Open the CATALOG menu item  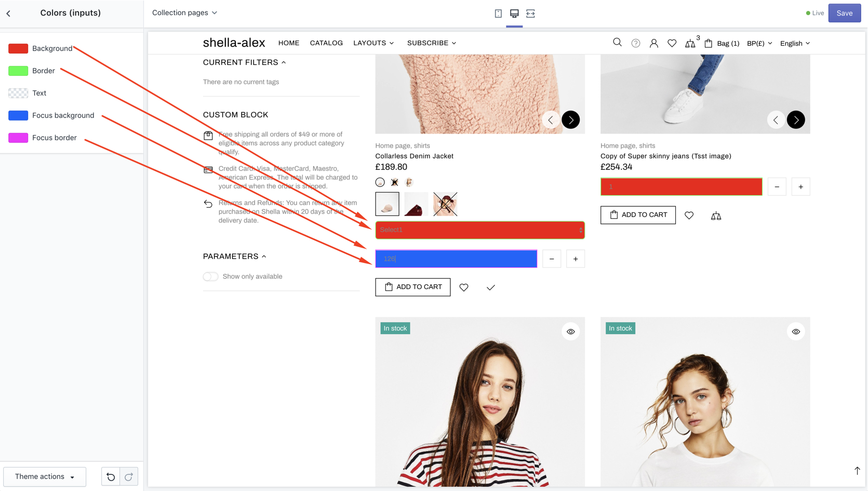pos(326,43)
